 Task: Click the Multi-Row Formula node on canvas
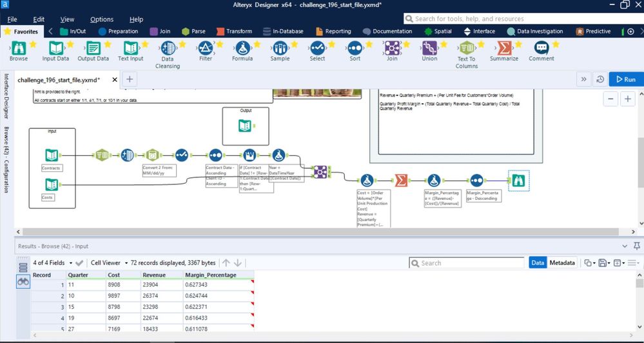(249, 155)
